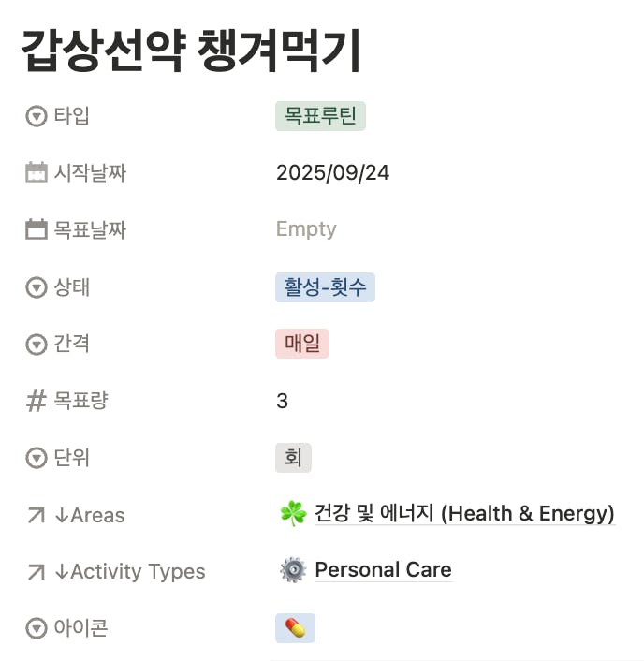
Task: Click the calendar icon beside 시작날짜
Action: [37, 173]
